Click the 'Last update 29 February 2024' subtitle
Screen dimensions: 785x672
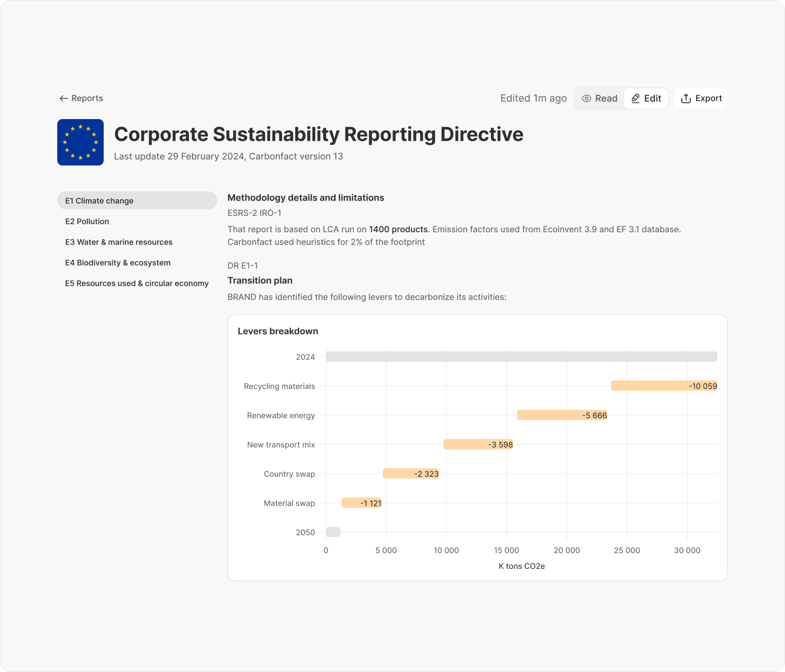click(x=228, y=157)
